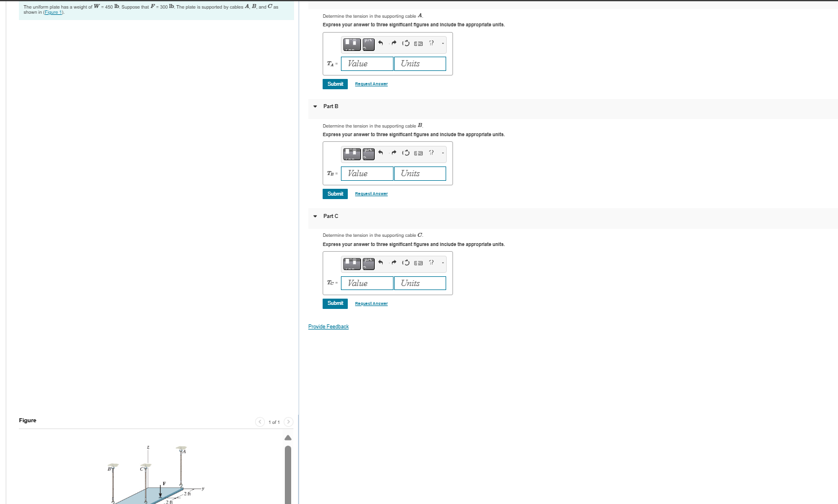
Task: Reset the TC answer box
Action: (x=406, y=263)
